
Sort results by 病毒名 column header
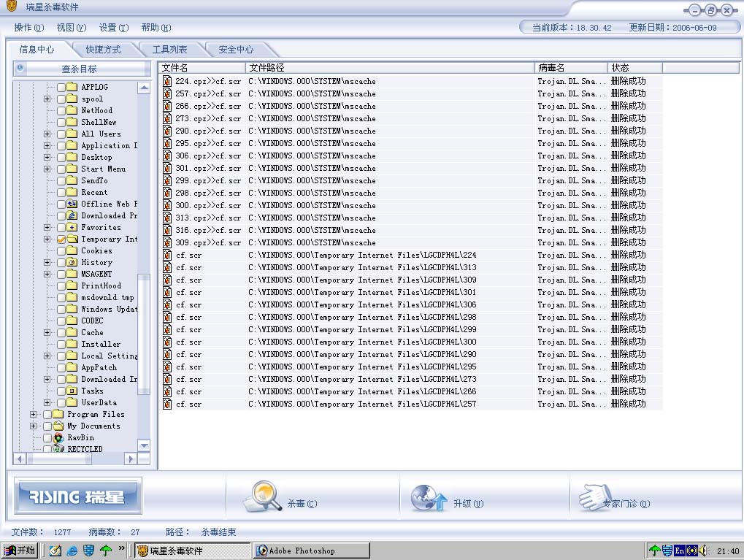coord(571,67)
